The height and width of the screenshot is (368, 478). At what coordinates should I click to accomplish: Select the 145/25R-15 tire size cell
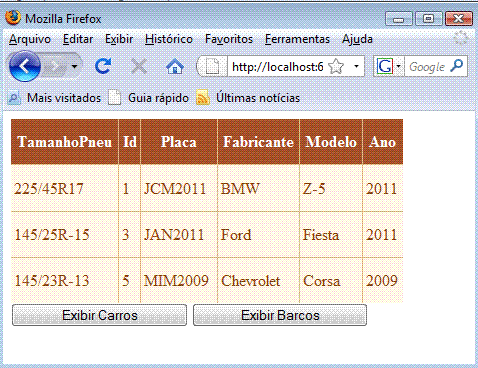(x=65, y=235)
